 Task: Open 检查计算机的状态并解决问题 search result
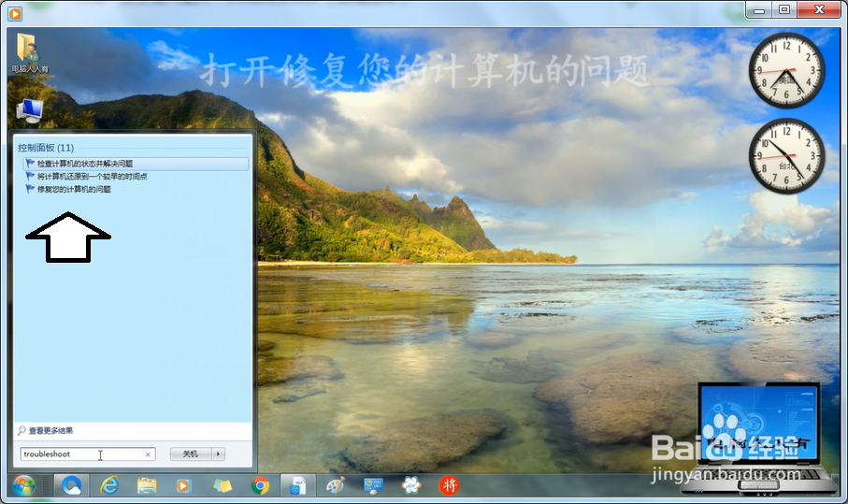tap(136, 164)
